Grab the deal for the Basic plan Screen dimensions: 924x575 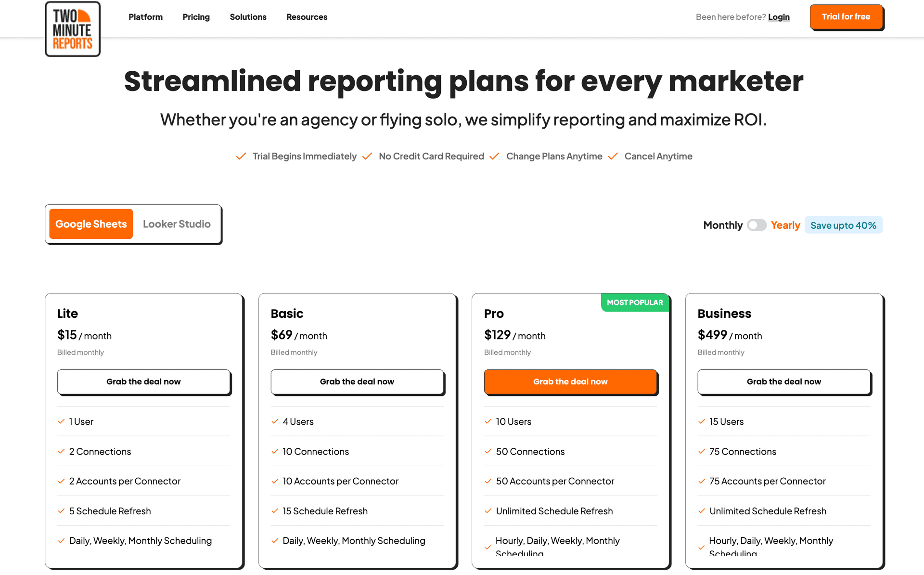pos(357,381)
